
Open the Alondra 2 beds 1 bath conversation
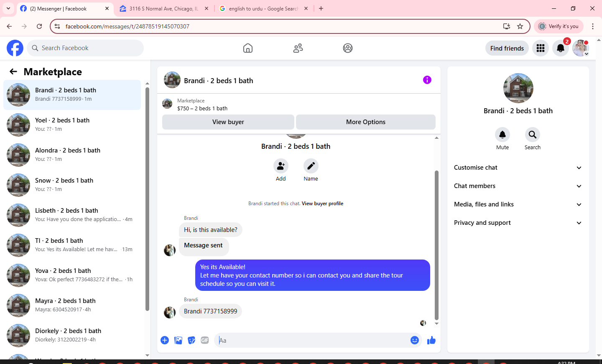[x=72, y=155]
